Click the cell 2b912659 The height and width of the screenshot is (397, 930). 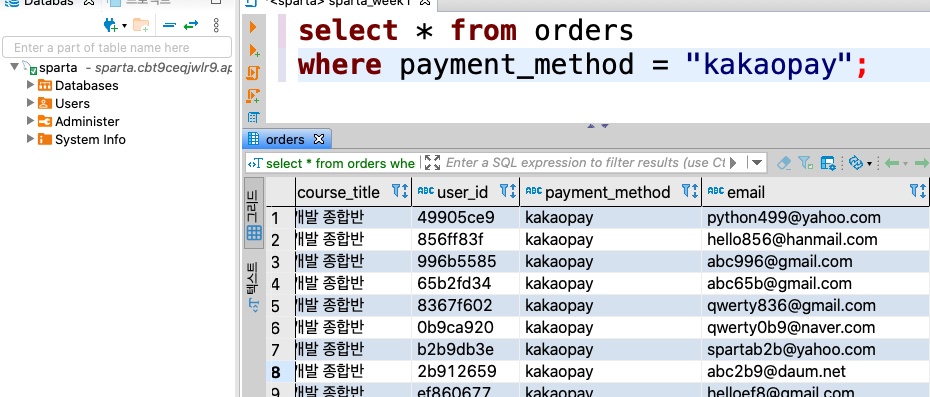(465, 372)
